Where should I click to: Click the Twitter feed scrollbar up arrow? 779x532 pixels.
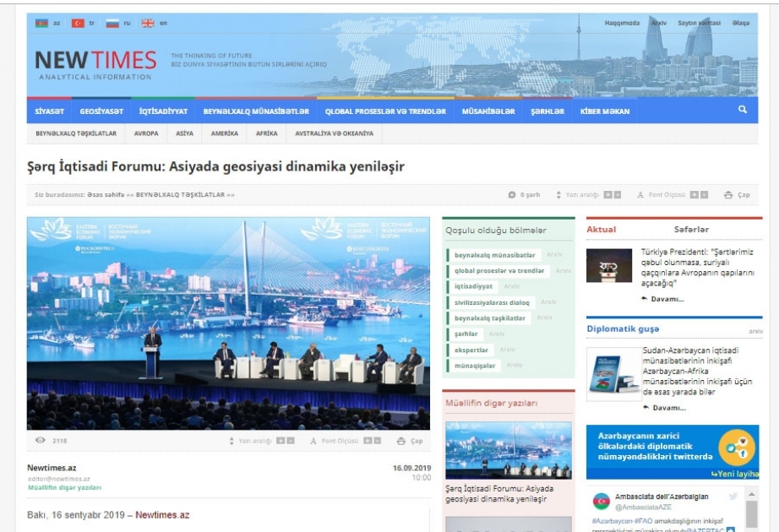752,494
